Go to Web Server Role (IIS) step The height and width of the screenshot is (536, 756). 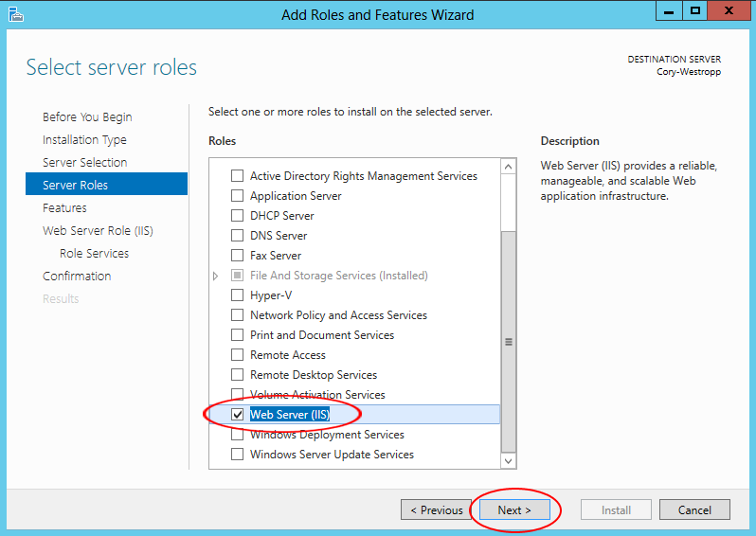(x=98, y=230)
